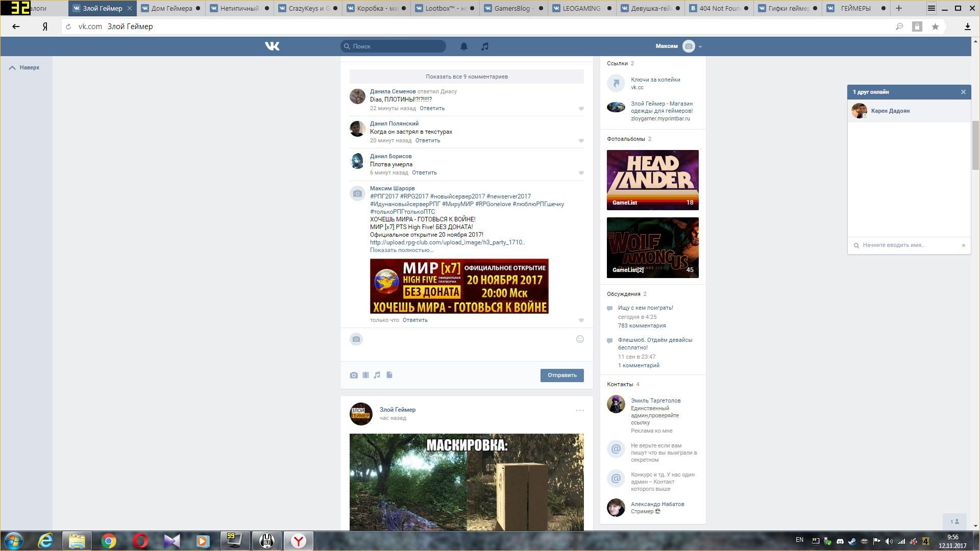980x551 pixels.
Task: Attach a document to the comment
Action: pyautogui.click(x=389, y=375)
